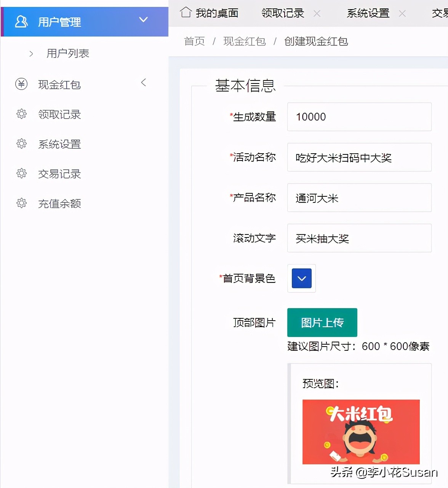
Task: Click the gear icon beside 领取记录
Action: coord(21,114)
